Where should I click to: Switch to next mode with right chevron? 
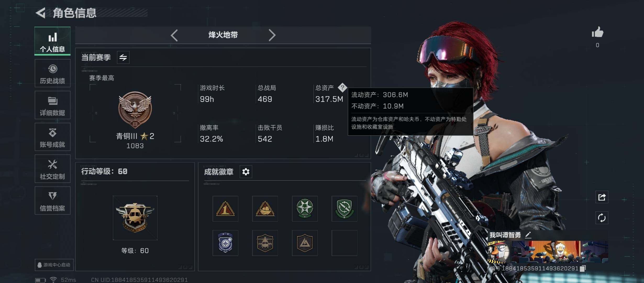272,35
